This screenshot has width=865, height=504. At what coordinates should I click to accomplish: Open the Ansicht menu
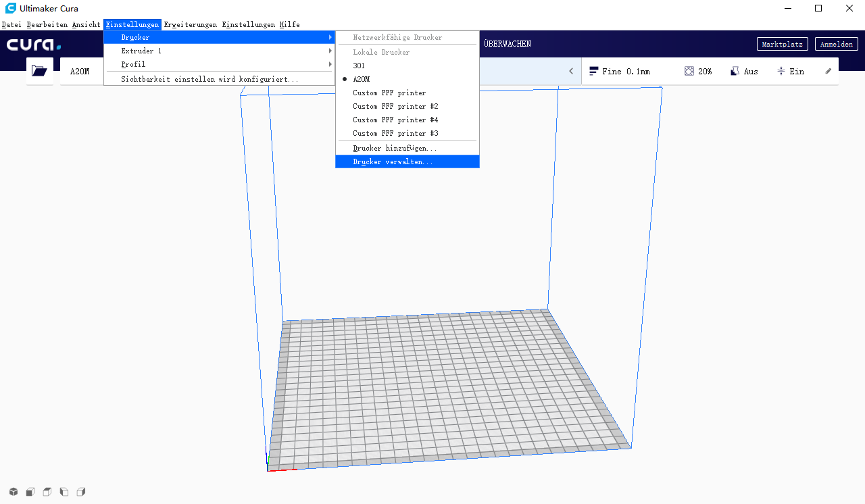tap(86, 24)
